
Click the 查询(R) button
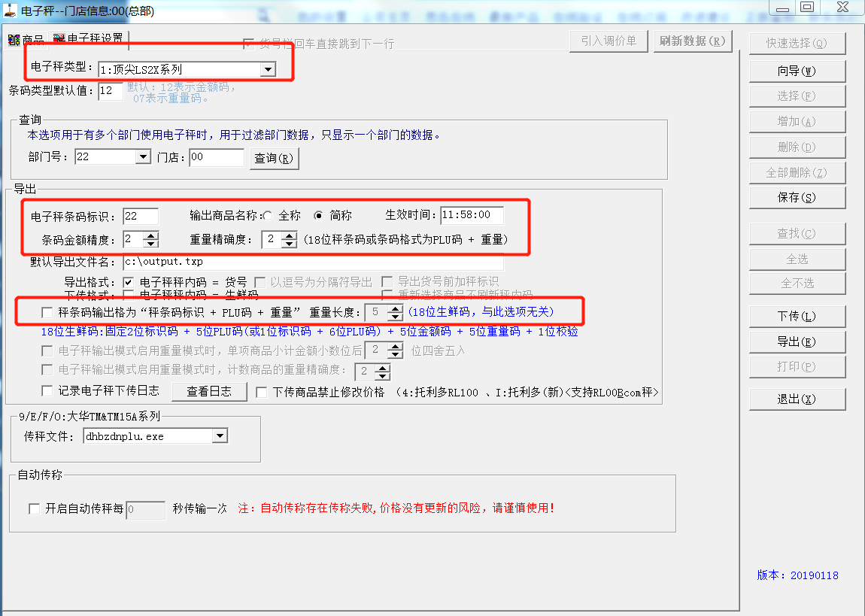pos(275,158)
